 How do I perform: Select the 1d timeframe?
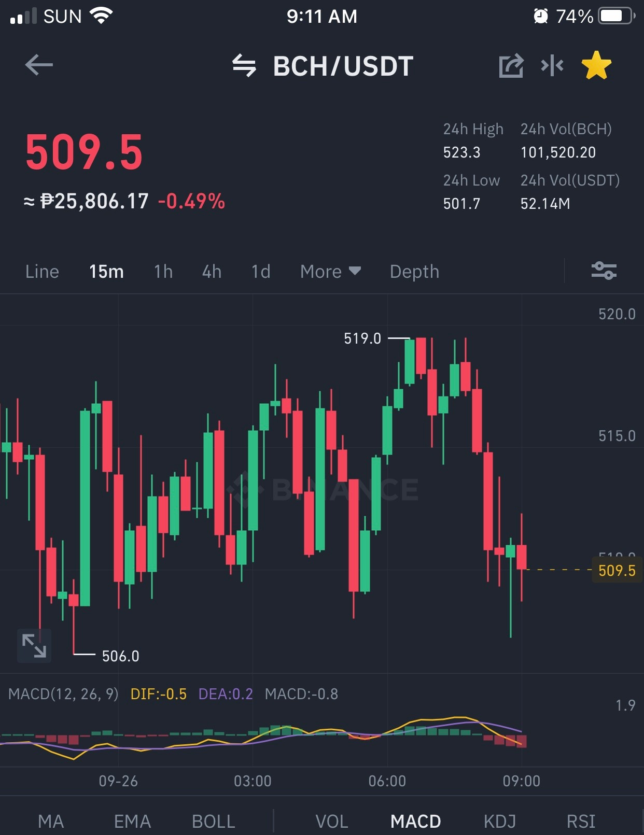pyautogui.click(x=261, y=272)
